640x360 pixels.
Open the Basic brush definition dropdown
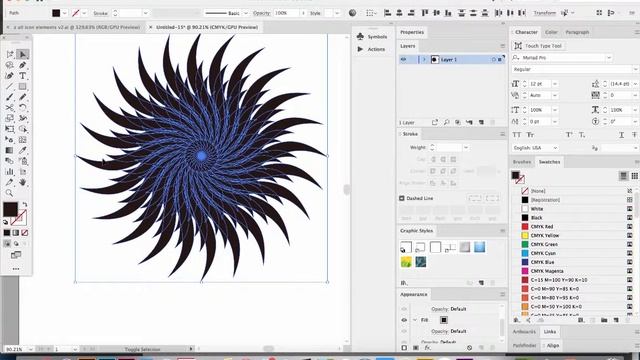(246, 13)
